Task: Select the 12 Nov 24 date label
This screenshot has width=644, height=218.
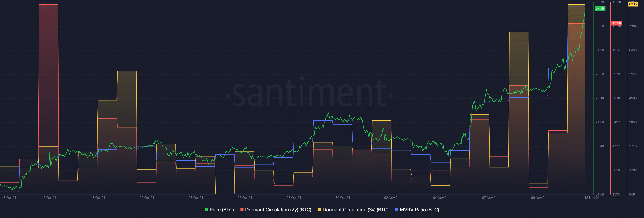Action: (592, 198)
